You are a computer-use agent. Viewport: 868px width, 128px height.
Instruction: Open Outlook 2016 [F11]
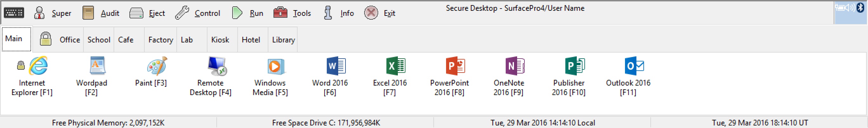(x=634, y=66)
